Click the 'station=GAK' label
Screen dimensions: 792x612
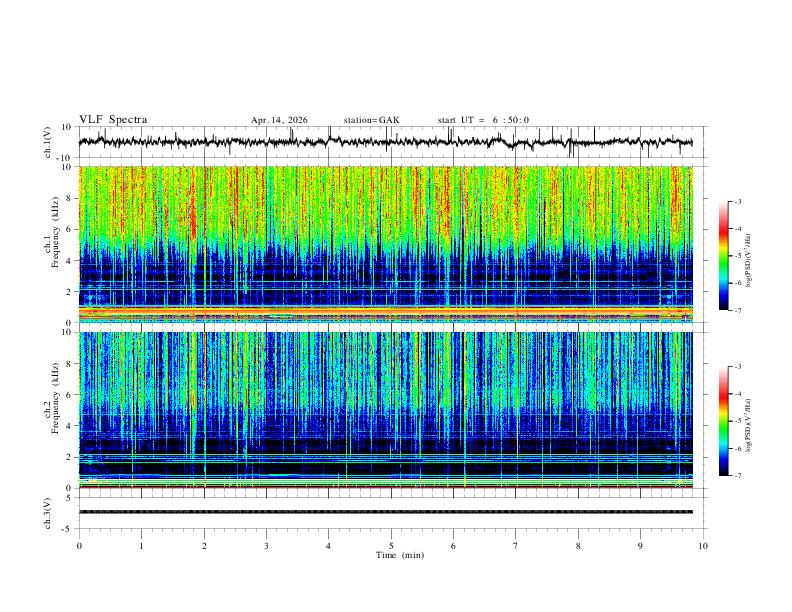tap(371, 120)
